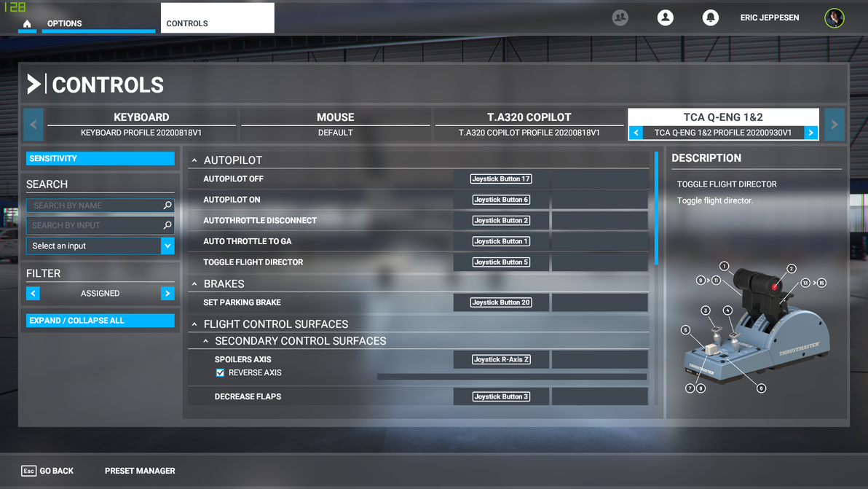Click callout number 6 on the throttle diagram
This screenshot has width=868, height=489.
pyautogui.click(x=761, y=388)
